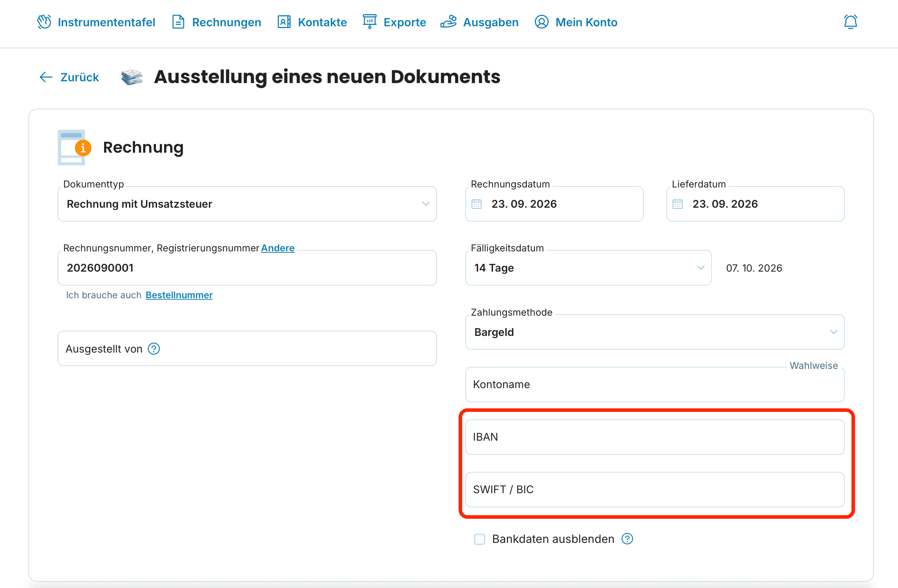This screenshot has height=588, width=898.
Task: Click into the Ausgestellt von field
Action: click(x=247, y=348)
